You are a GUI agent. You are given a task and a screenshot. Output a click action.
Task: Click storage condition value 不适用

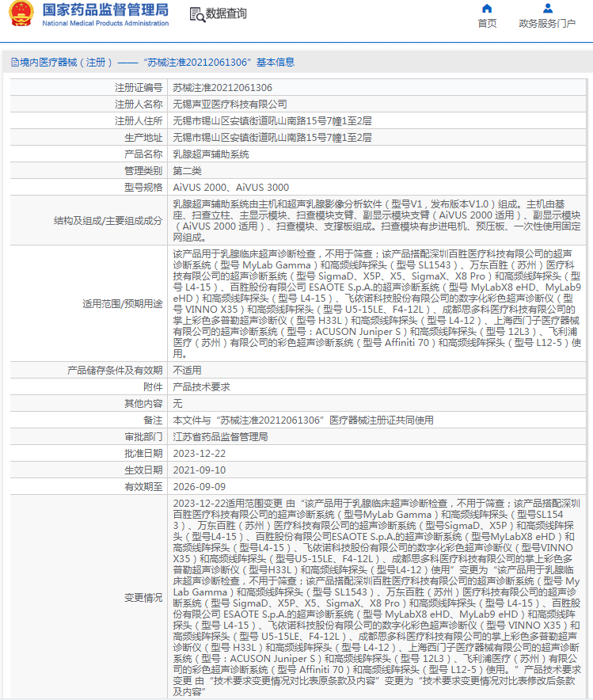click(187, 371)
